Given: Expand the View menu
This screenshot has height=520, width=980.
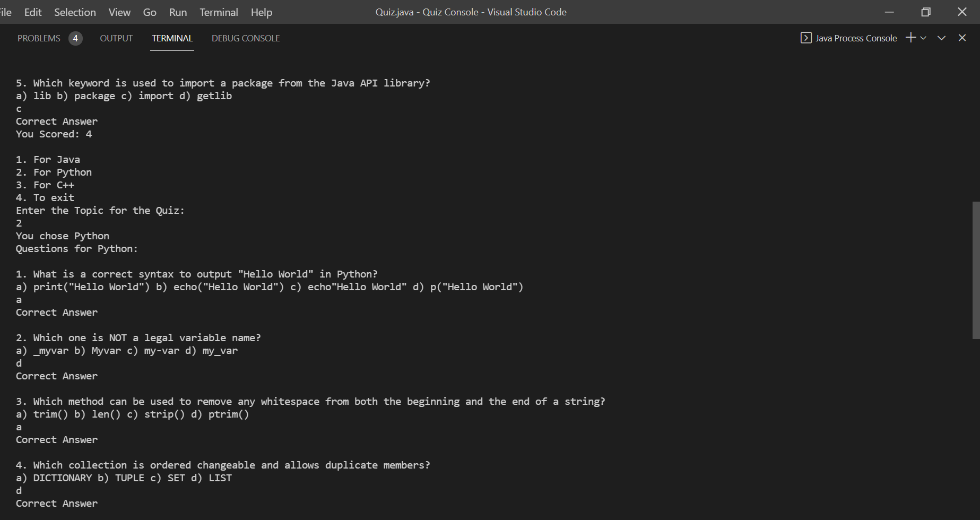Looking at the screenshot, I should [x=119, y=12].
